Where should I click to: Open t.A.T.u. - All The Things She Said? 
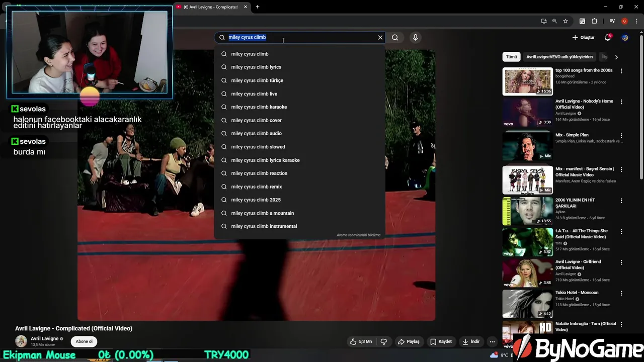tap(582, 234)
